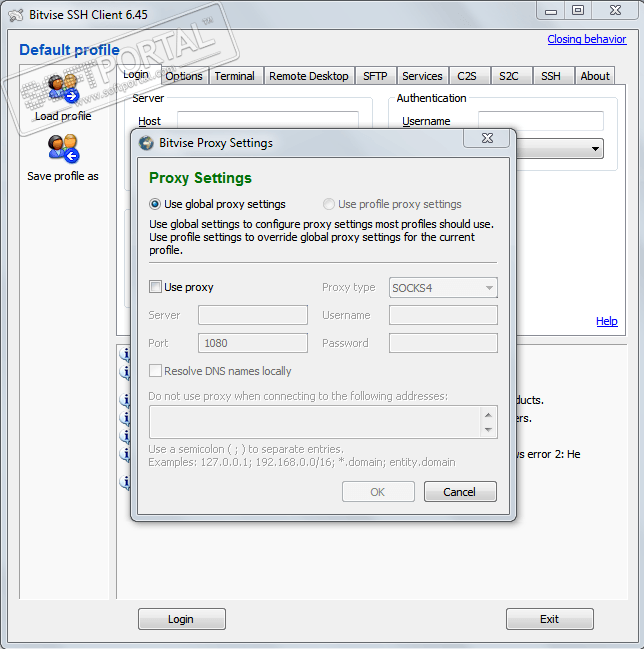Click OK in Proxy Settings dialog
Viewport: 644px width, 649px height.
click(378, 492)
